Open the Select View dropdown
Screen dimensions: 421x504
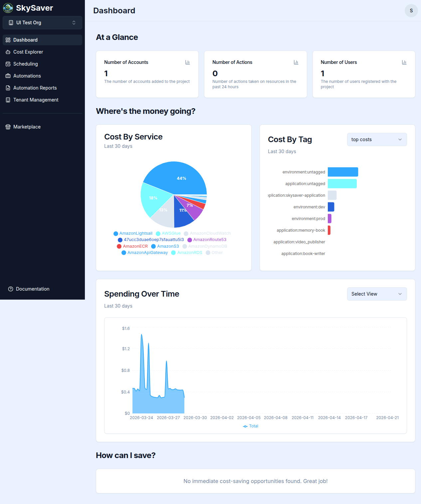[x=377, y=294]
